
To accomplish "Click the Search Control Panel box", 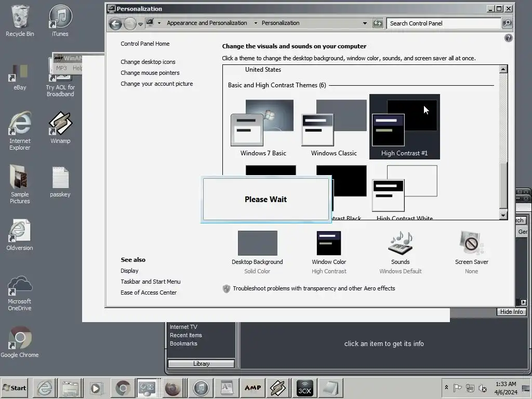I will tap(444, 23).
